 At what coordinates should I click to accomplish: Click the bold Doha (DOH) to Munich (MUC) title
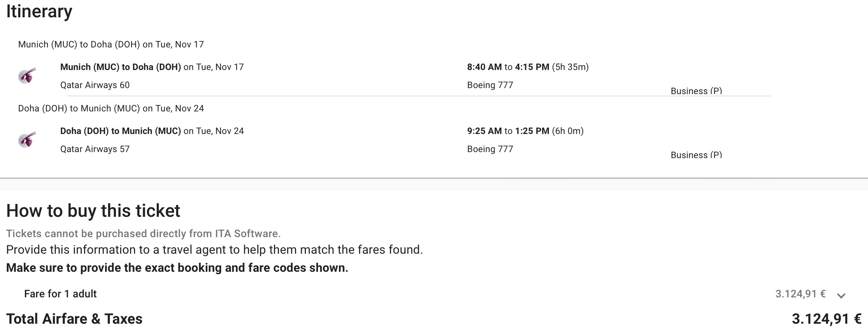pos(121,131)
